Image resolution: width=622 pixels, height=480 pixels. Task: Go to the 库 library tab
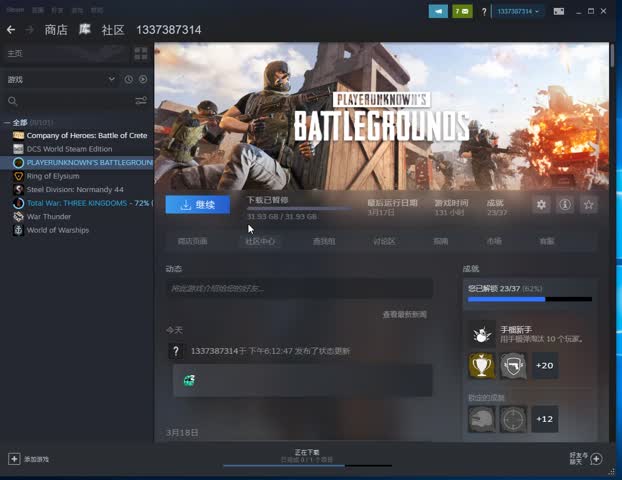click(x=84, y=30)
